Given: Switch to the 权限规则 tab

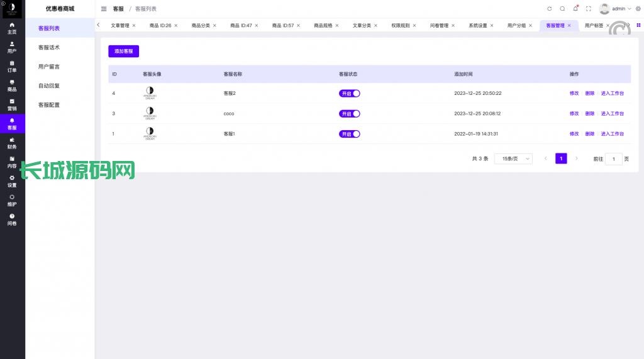Looking at the screenshot, I should click(401, 26).
